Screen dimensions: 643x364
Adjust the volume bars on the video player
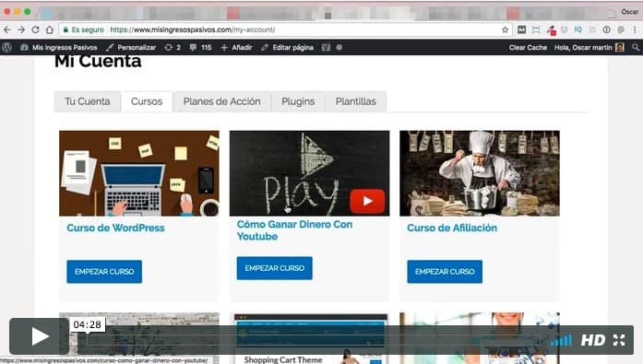pos(561,341)
